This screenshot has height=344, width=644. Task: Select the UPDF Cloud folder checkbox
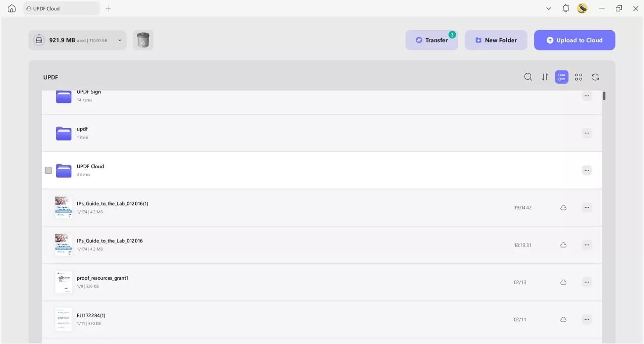[48, 170]
